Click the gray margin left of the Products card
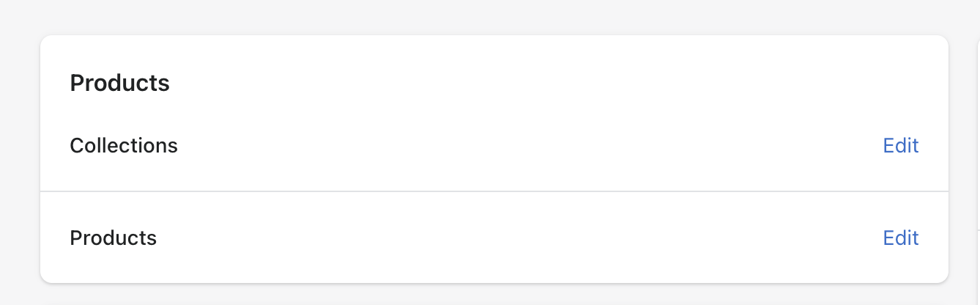Screen dimensions: 980x305 (20, 158)
